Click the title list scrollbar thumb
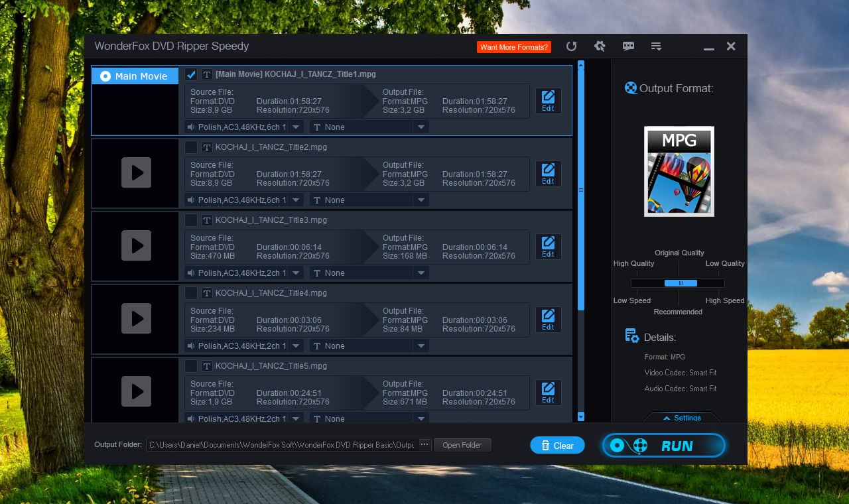The image size is (849, 504). click(x=581, y=190)
